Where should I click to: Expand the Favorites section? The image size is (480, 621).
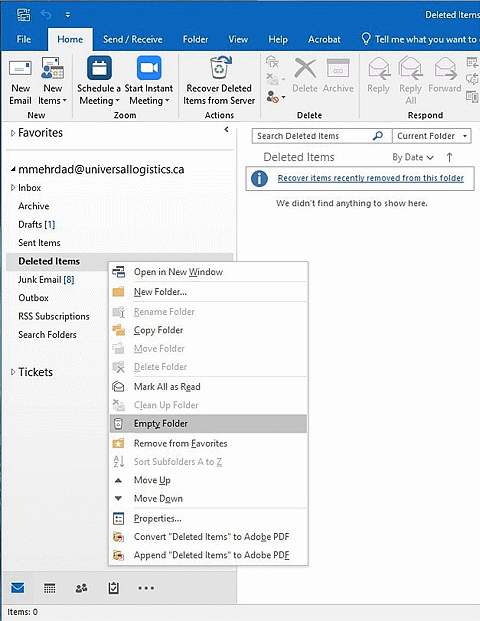[x=13, y=133]
